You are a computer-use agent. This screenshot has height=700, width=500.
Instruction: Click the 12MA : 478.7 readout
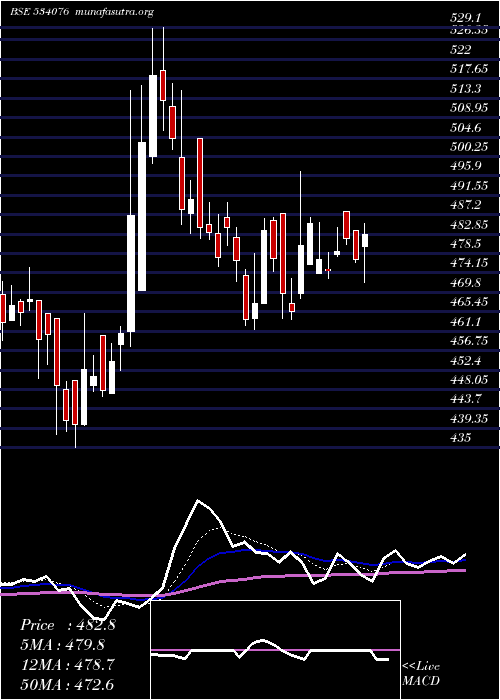[x=67, y=664]
